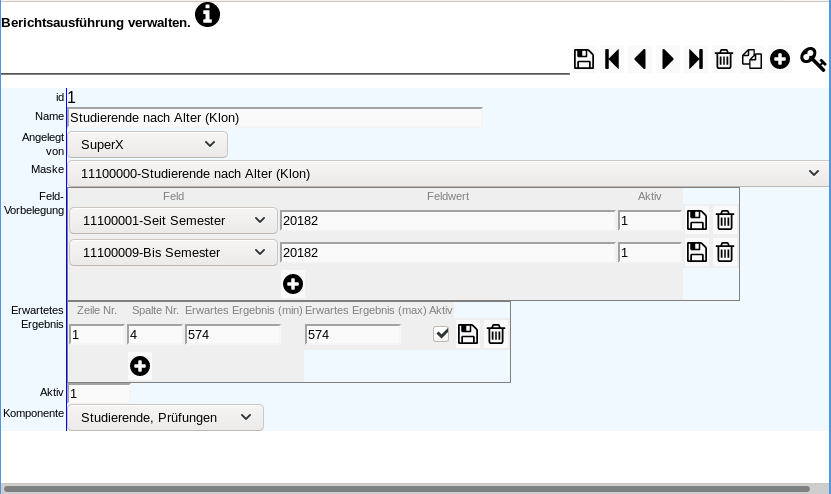Add a new Feld-Vorbelegung row

(x=293, y=284)
